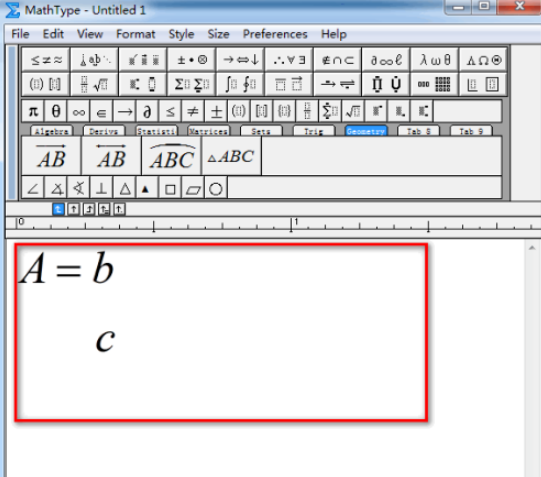
Task: Insert the pi symbol
Action: click(33, 111)
